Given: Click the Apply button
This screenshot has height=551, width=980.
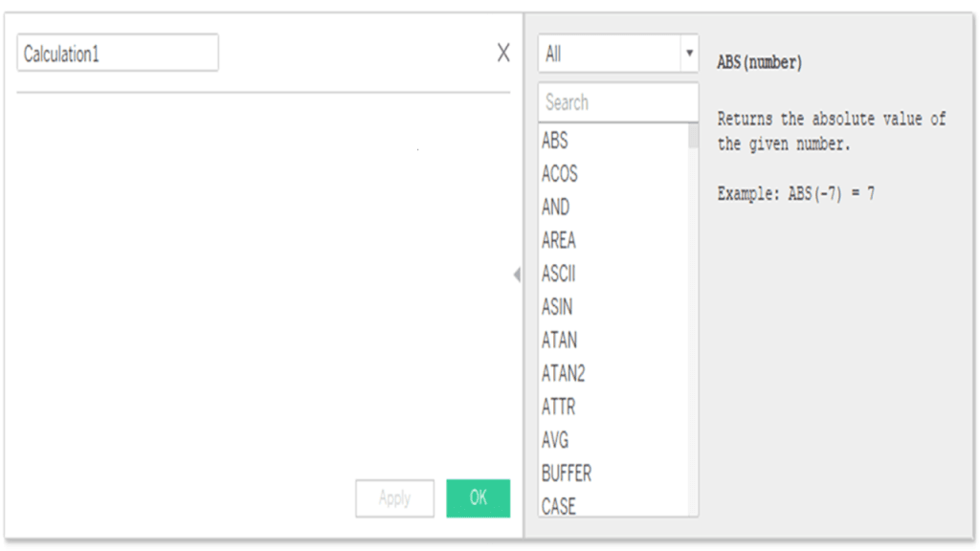Looking at the screenshot, I should (x=394, y=498).
